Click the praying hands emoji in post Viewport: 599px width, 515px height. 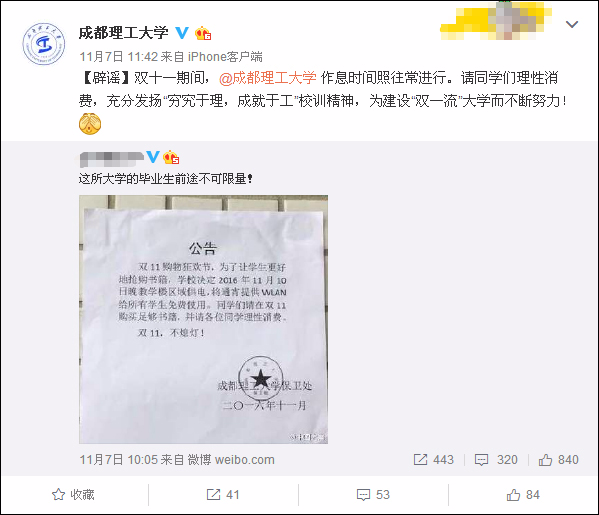pyautogui.click(x=90, y=124)
